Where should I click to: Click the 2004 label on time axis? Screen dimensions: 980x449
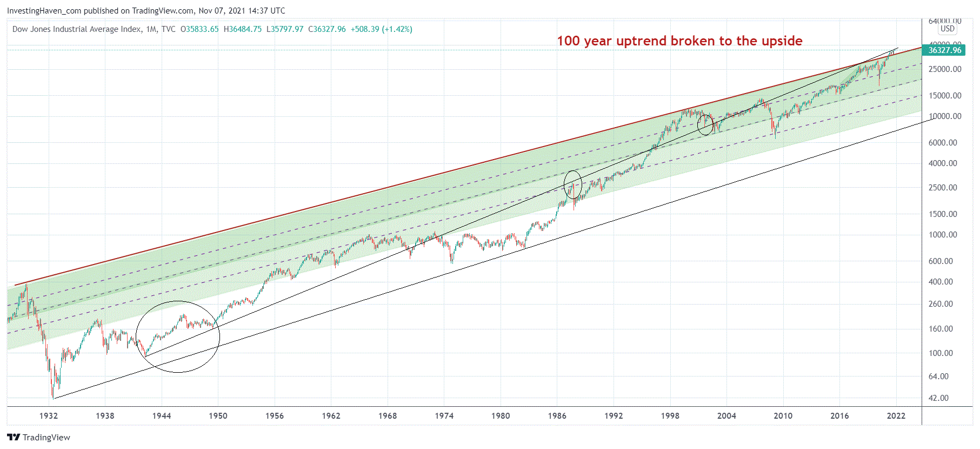pyautogui.click(x=726, y=415)
